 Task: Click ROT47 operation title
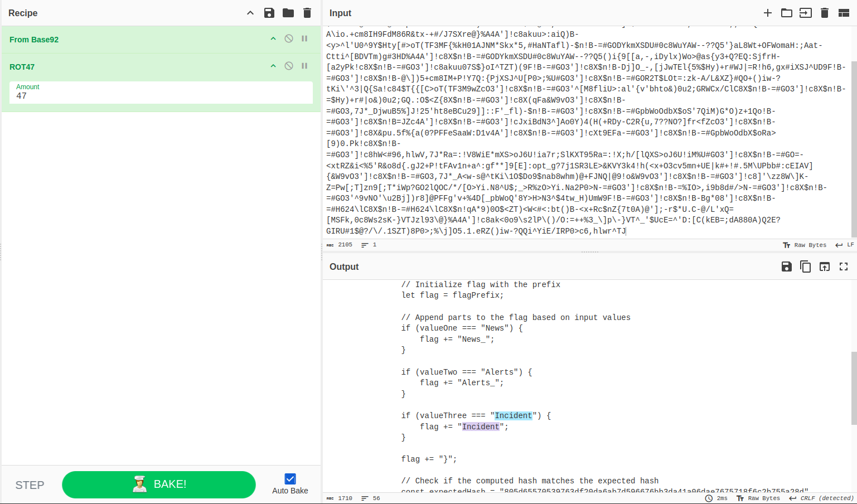pyautogui.click(x=22, y=67)
